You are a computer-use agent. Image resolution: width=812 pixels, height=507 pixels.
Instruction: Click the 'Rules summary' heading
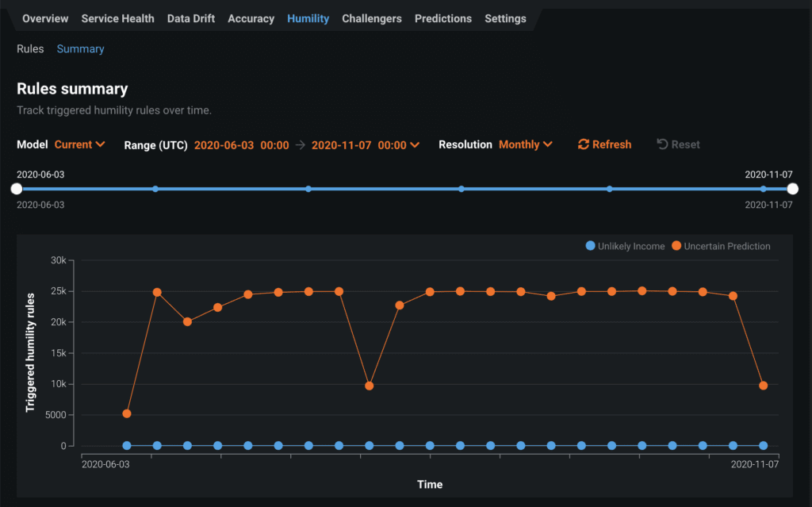click(72, 89)
